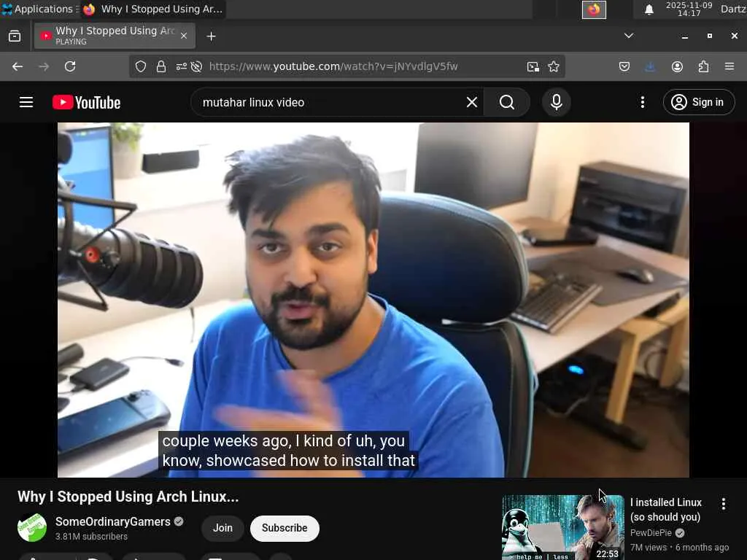Open Firefox View recent browsing
This screenshot has width=747, height=560.
pos(15,36)
